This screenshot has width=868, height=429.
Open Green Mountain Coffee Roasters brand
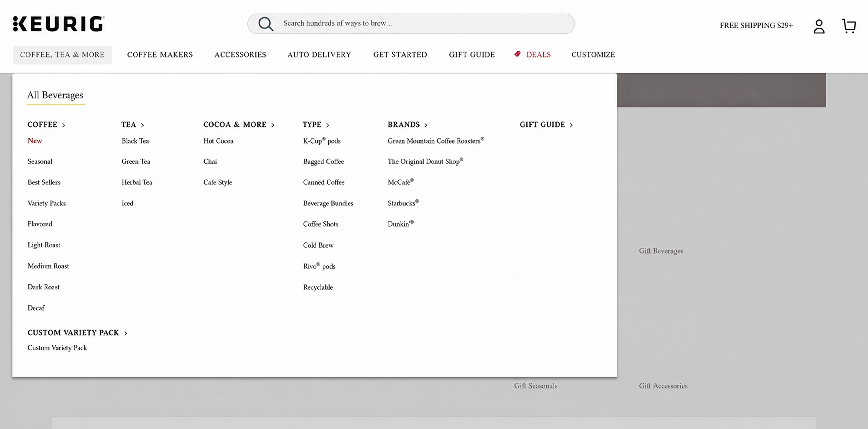(436, 141)
